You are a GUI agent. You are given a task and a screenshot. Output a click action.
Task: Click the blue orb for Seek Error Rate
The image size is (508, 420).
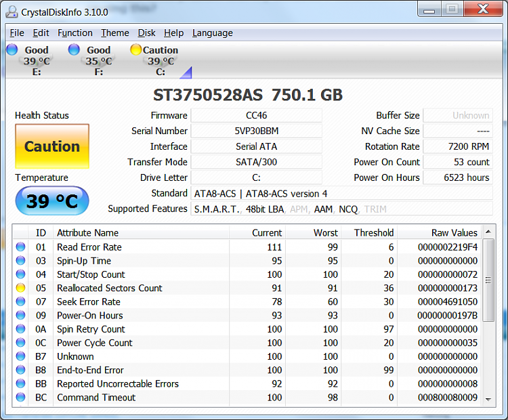20,301
